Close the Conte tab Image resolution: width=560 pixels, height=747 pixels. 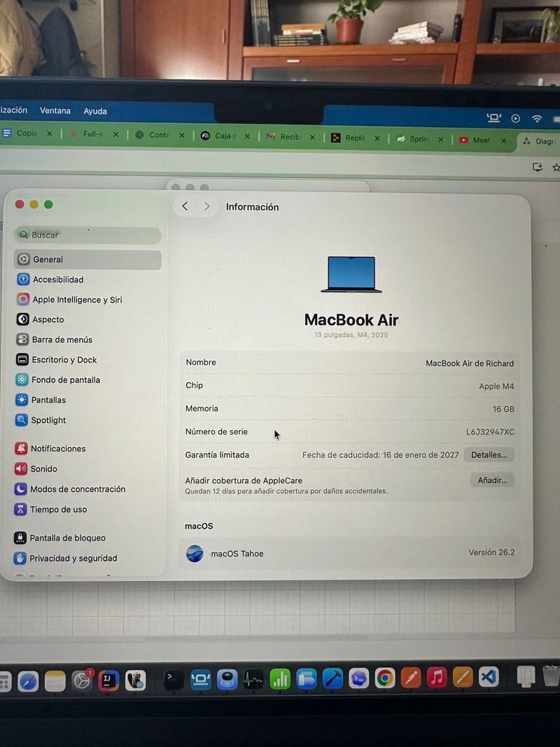click(182, 136)
